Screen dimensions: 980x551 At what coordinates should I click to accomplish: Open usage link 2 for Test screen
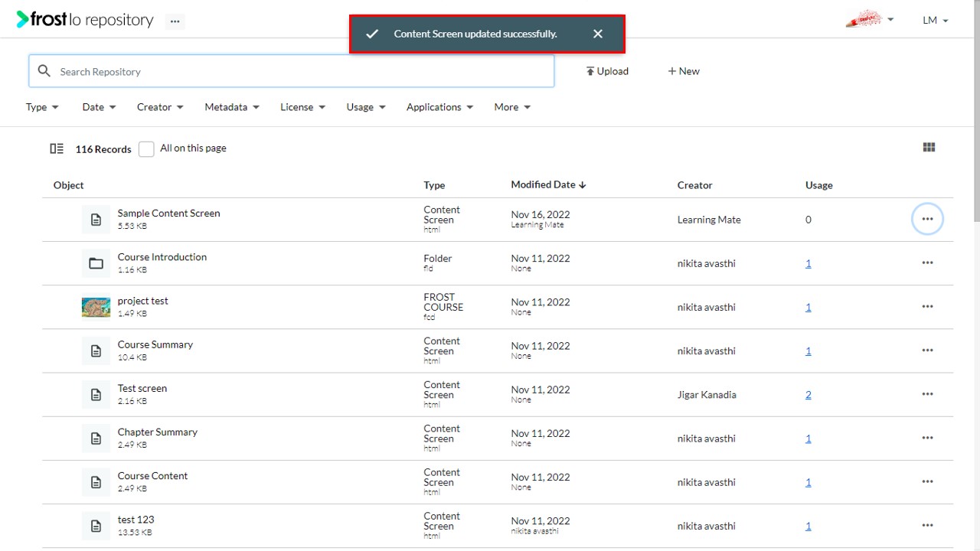[808, 395]
